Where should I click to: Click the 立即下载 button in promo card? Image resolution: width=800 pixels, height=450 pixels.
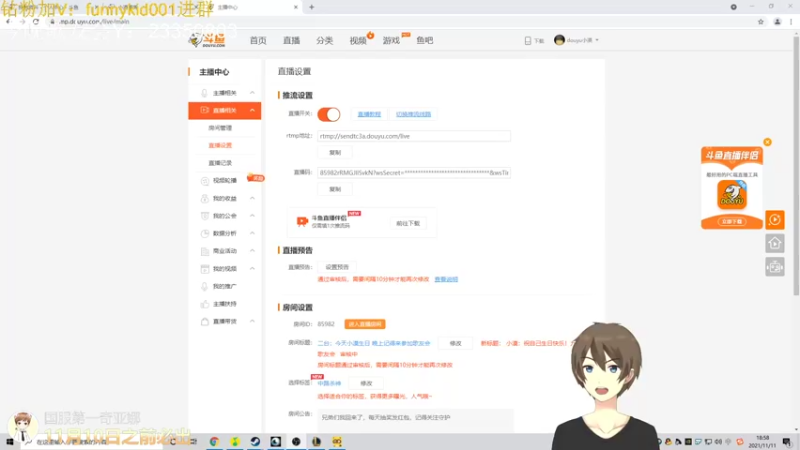click(x=732, y=221)
